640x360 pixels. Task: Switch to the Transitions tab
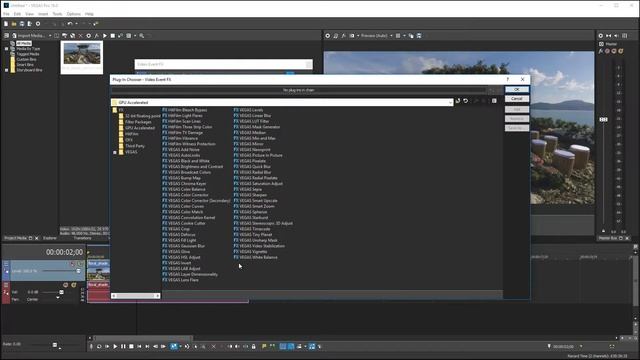click(x=82, y=238)
